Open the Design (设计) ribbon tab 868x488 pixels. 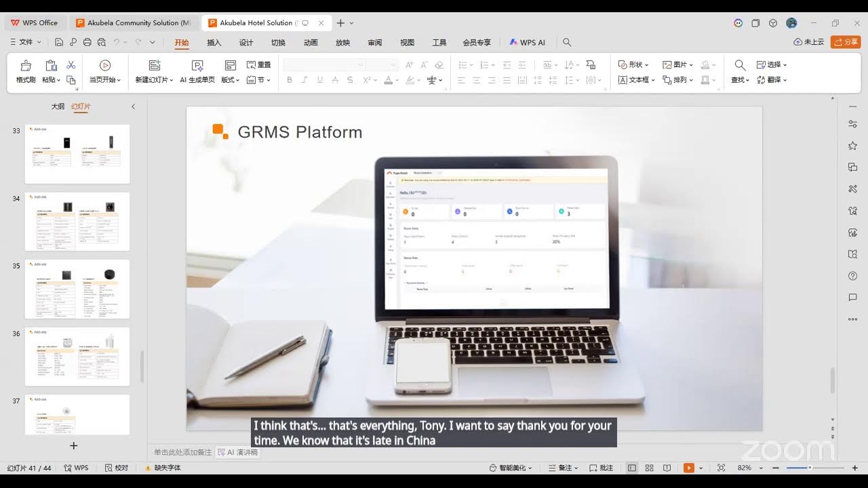click(246, 42)
